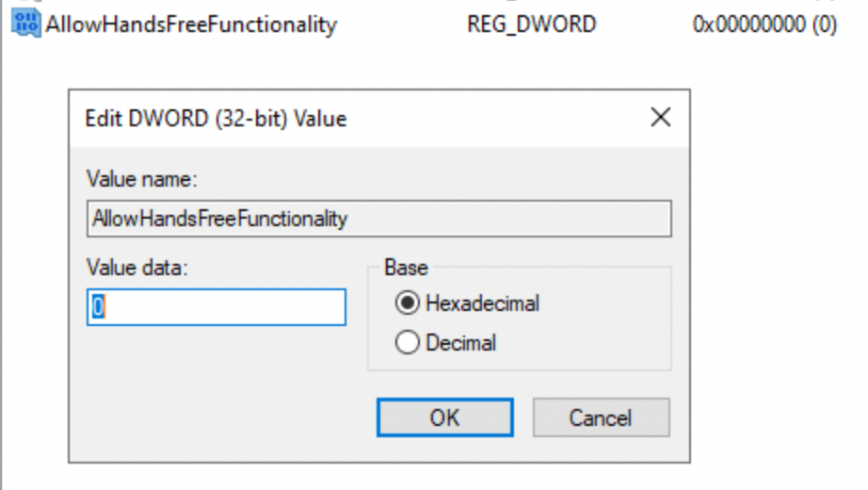Image resolution: width=868 pixels, height=490 pixels.
Task: Select the Hexadecimal base option
Action: point(408,304)
